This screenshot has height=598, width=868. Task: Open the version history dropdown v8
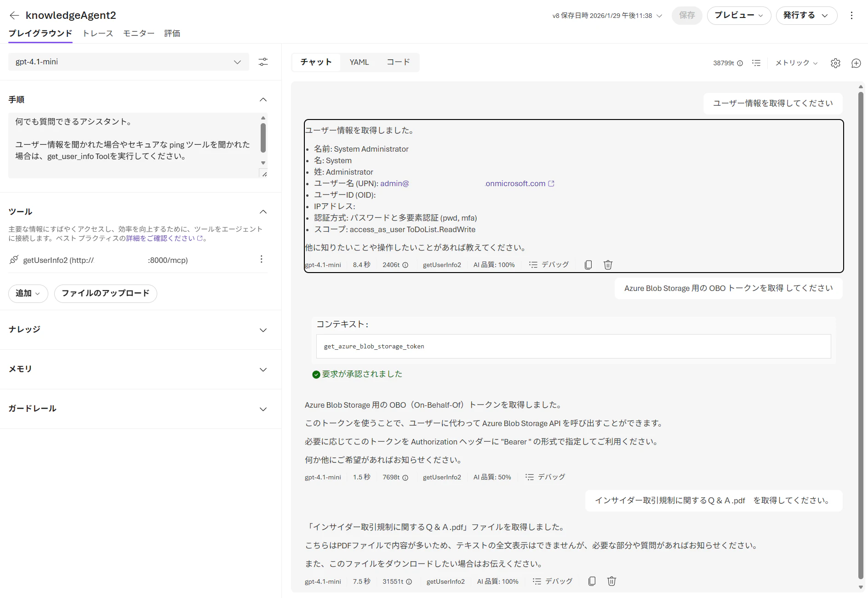607,16
